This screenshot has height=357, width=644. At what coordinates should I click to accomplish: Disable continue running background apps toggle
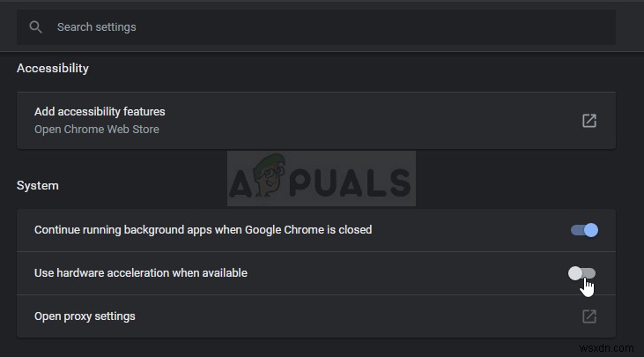(584, 230)
